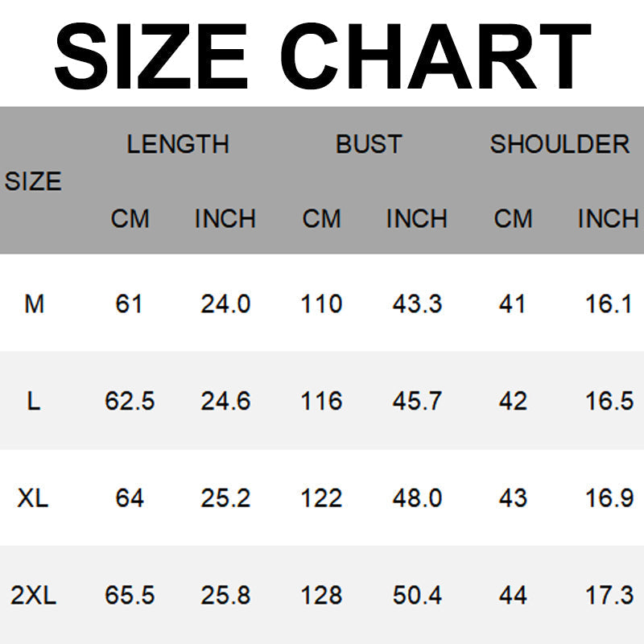Select the L size row label

[x=33, y=401]
